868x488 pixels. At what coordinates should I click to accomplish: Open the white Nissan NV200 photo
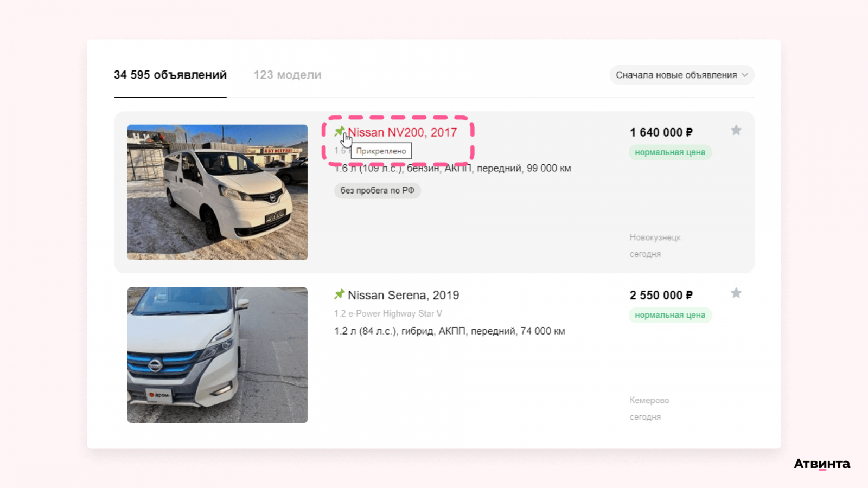coord(217,192)
